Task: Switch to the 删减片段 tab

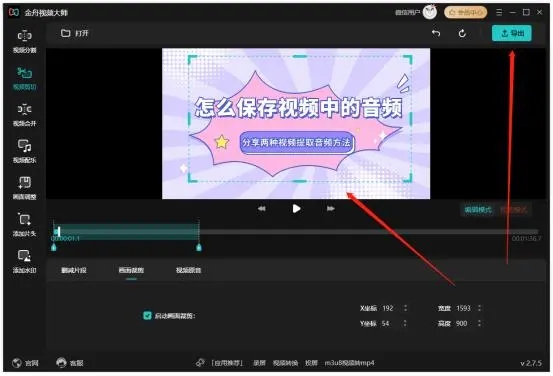Action: click(74, 270)
